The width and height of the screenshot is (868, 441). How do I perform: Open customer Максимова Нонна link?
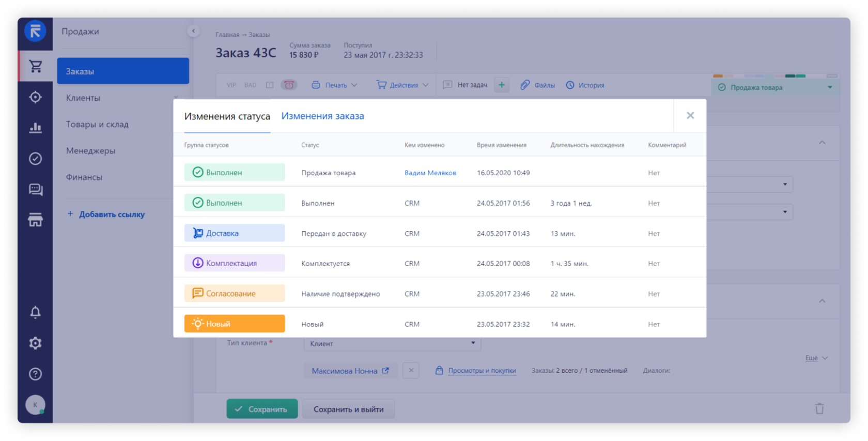350,371
